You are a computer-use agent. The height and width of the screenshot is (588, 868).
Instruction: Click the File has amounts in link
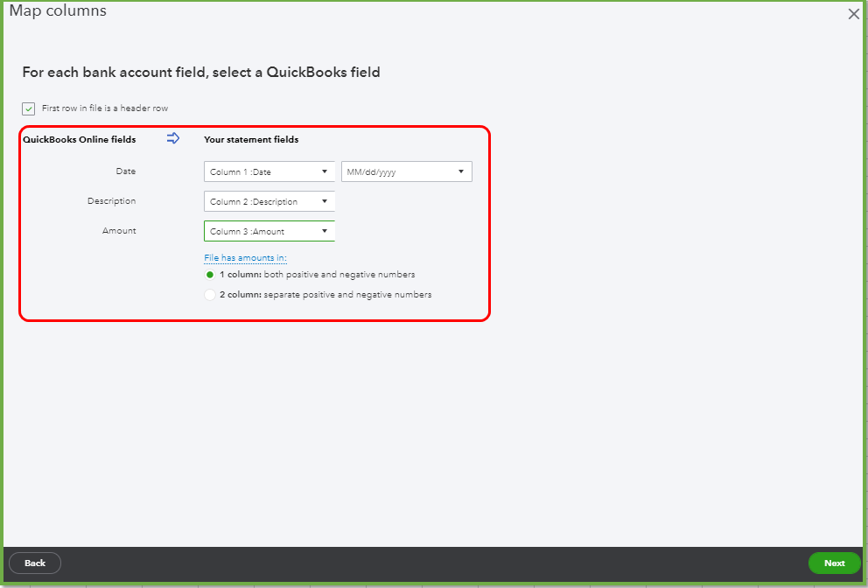coord(245,257)
